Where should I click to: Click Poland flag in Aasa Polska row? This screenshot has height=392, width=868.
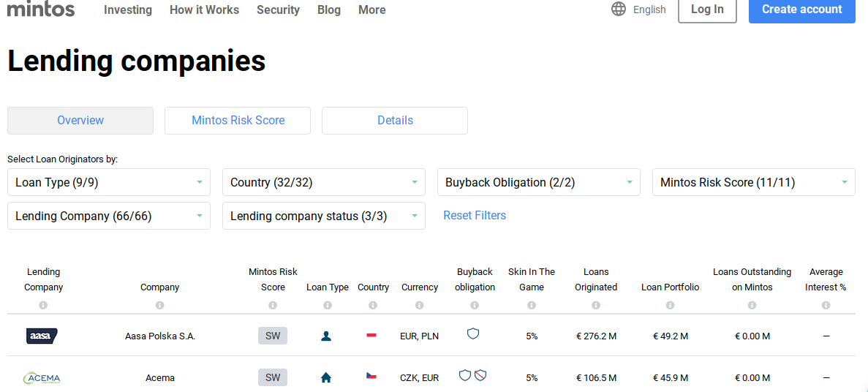pos(371,335)
